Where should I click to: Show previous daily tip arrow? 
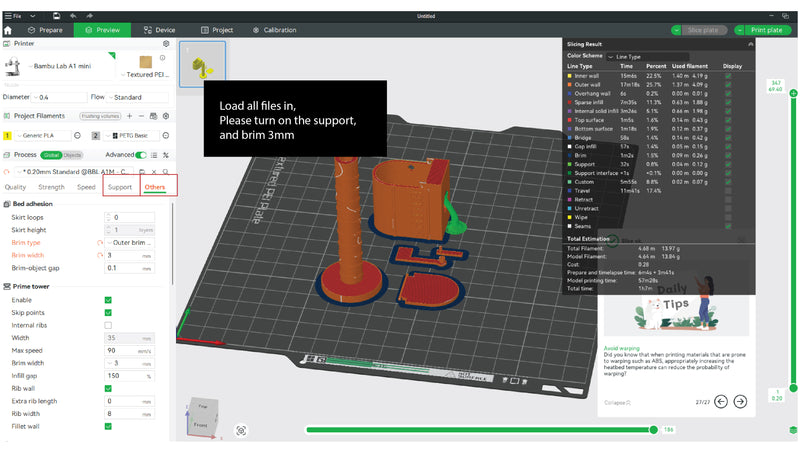click(x=721, y=402)
